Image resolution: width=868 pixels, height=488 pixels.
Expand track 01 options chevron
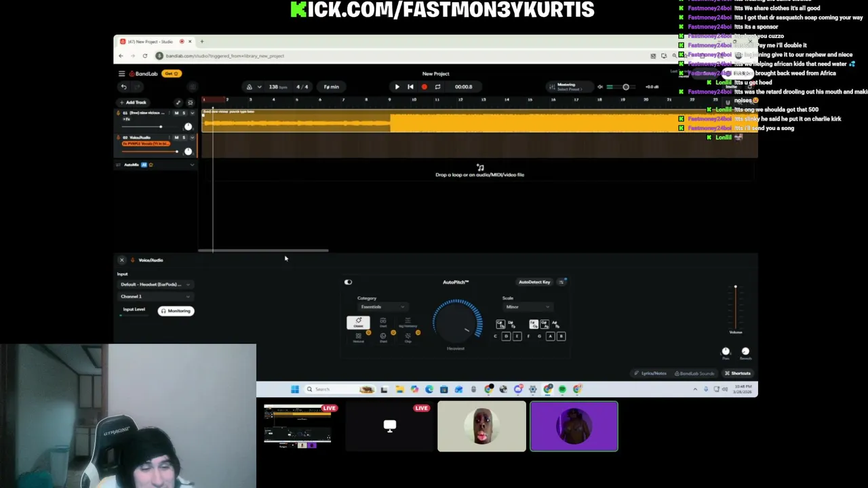tap(192, 113)
